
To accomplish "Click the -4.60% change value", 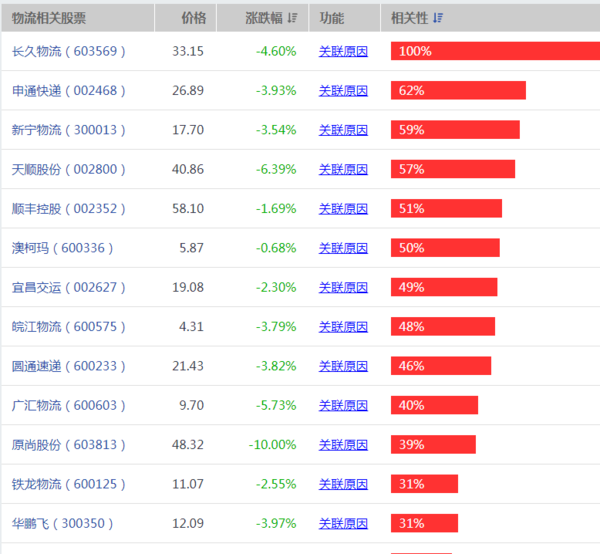I will click(x=276, y=51).
